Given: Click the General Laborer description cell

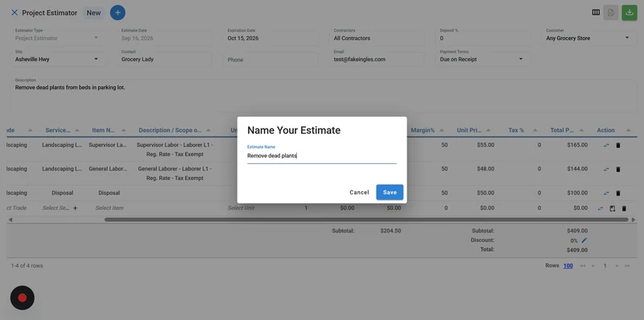Looking at the screenshot, I should point(175,174).
